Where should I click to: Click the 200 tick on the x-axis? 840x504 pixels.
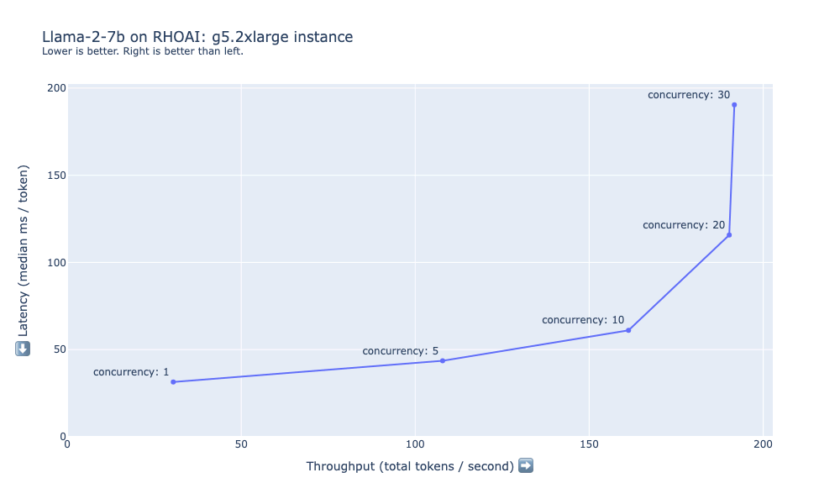pyautogui.click(x=763, y=446)
